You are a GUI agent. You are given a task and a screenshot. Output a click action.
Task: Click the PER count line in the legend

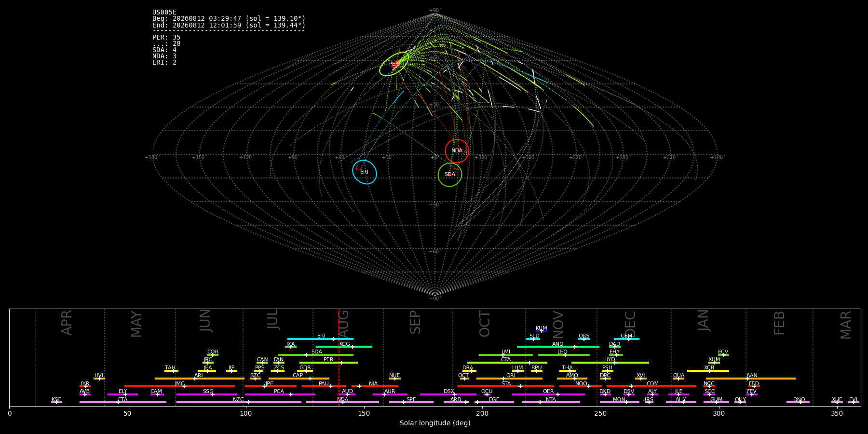166,37
